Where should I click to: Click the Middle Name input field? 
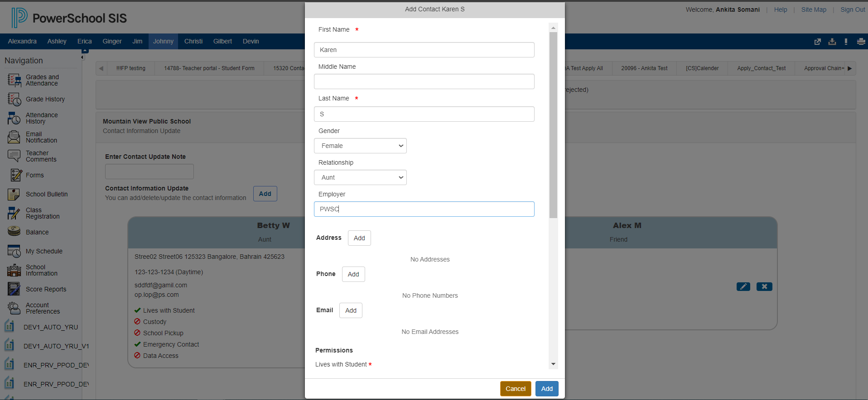pos(424,81)
